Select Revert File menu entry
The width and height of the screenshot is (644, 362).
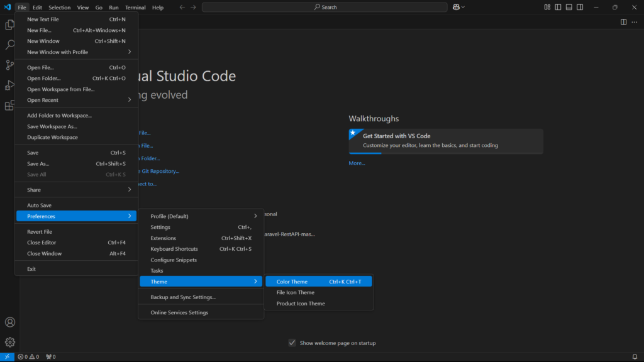(76, 232)
